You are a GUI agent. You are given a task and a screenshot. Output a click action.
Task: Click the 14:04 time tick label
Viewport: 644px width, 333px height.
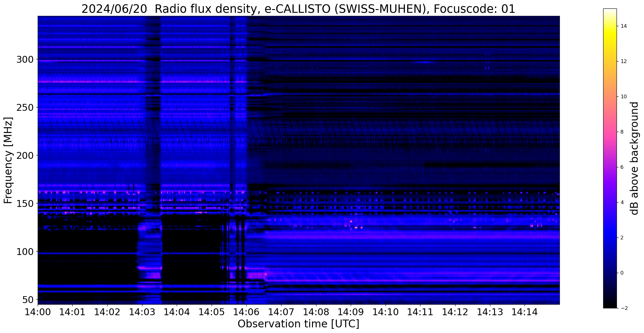coord(177,312)
